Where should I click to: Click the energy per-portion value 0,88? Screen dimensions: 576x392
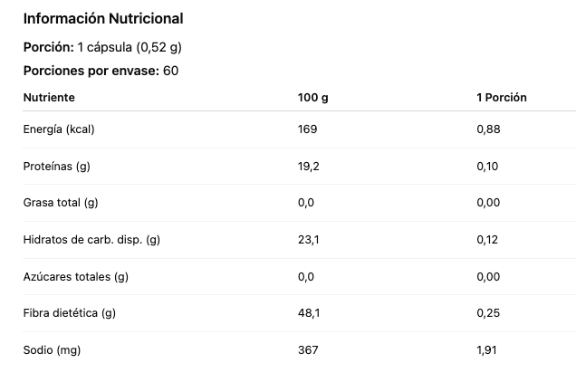pos(488,129)
